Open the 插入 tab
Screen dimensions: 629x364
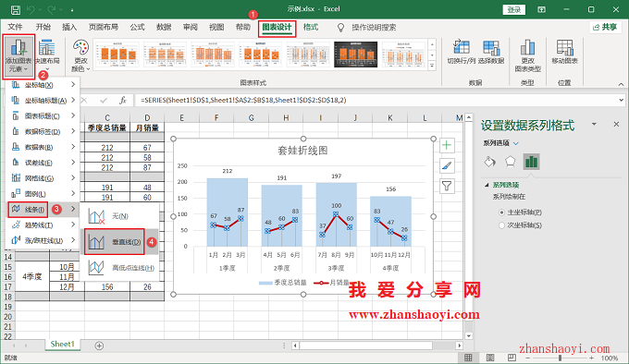click(x=69, y=27)
